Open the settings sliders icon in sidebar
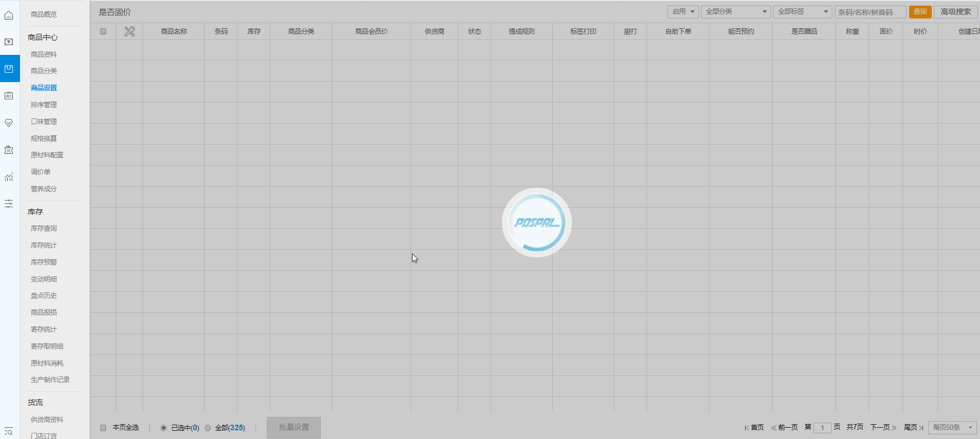The image size is (980, 439). pyautogui.click(x=9, y=204)
